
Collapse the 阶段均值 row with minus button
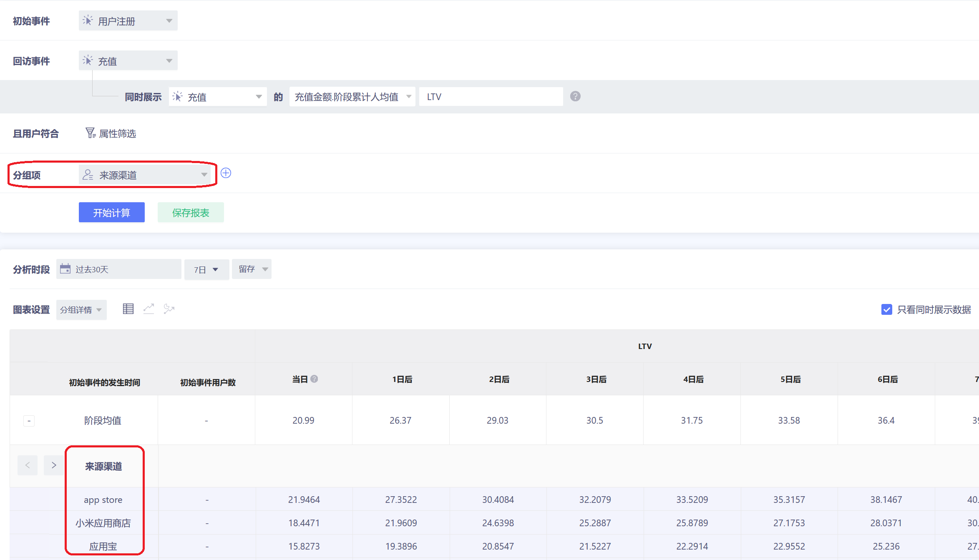29,421
